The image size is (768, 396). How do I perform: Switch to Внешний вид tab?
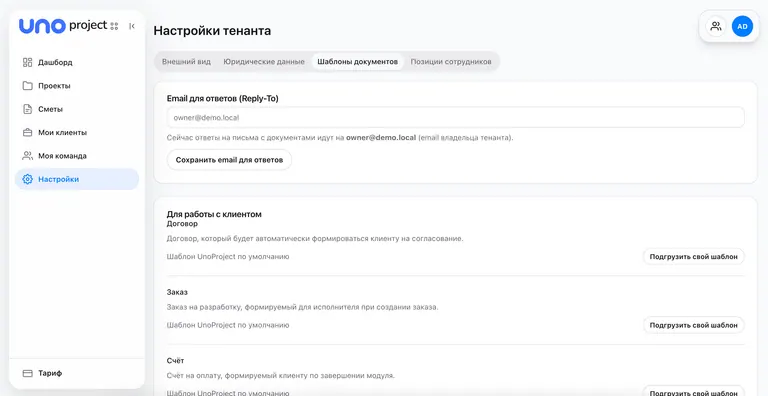pos(187,62)
